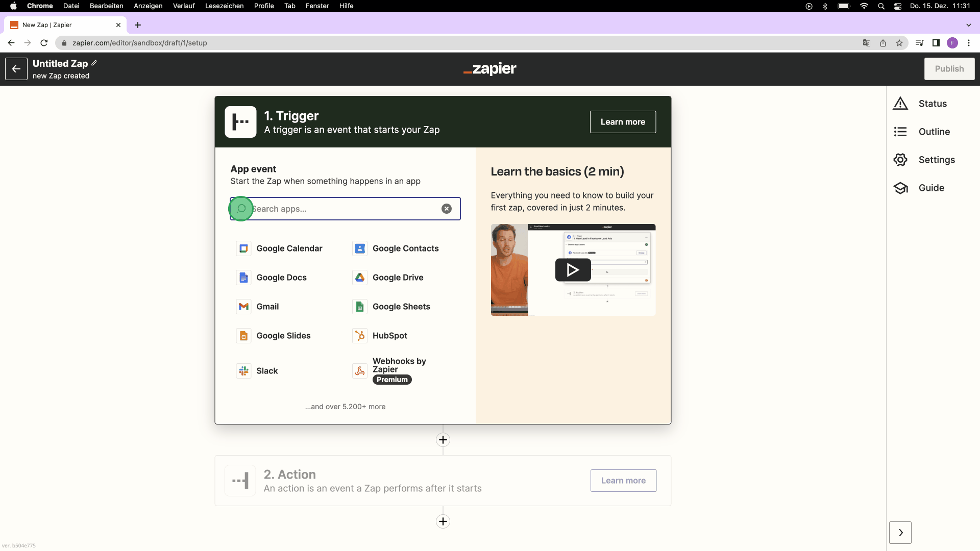Screen dimensions: 980x551
Task: Open the Guide panel
Action: [x=900, y=188]
